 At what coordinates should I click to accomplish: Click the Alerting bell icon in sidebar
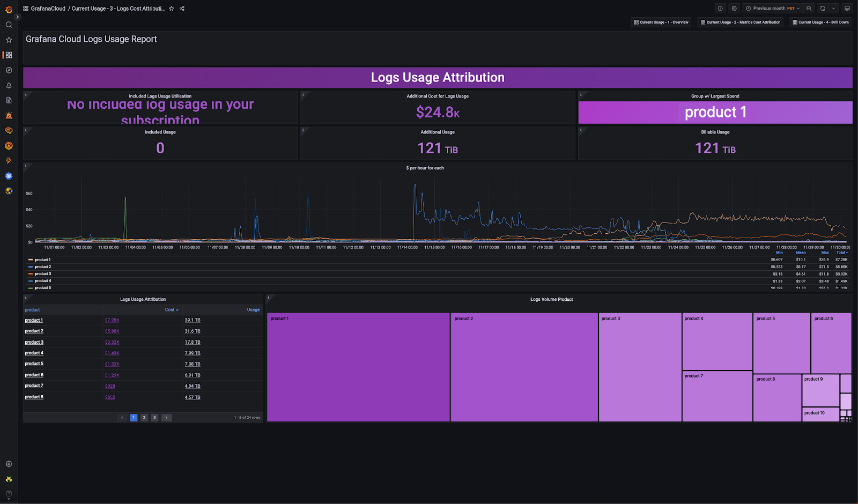[9, 85]
